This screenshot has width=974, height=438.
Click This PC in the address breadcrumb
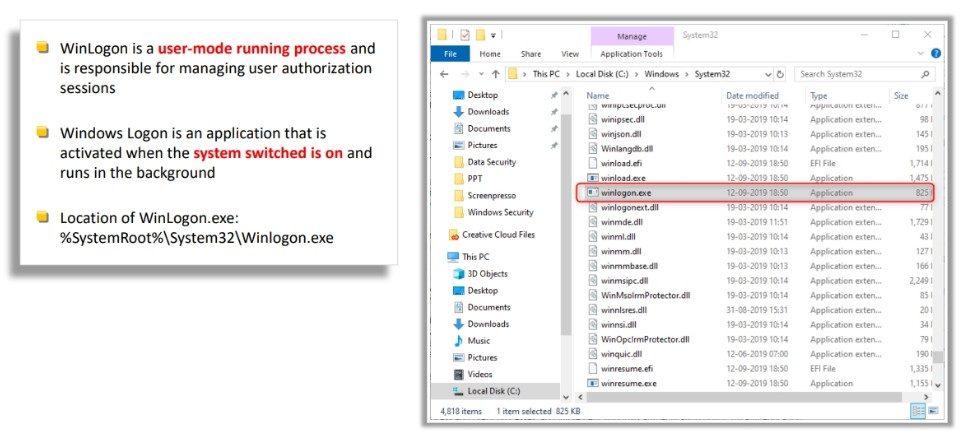(546, 74)
